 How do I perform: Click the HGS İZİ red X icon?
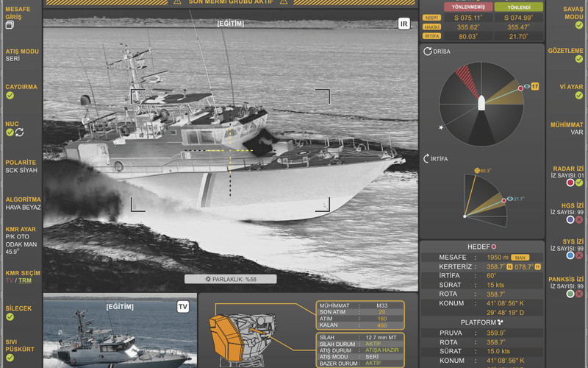[579, 219]
